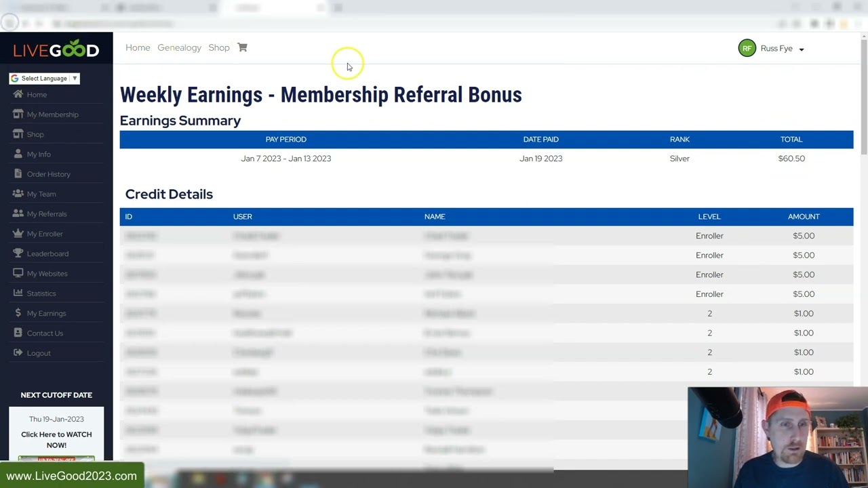Click the My Websites monitor icon
This screenshot has width=868, height=488.
[18, 273]
